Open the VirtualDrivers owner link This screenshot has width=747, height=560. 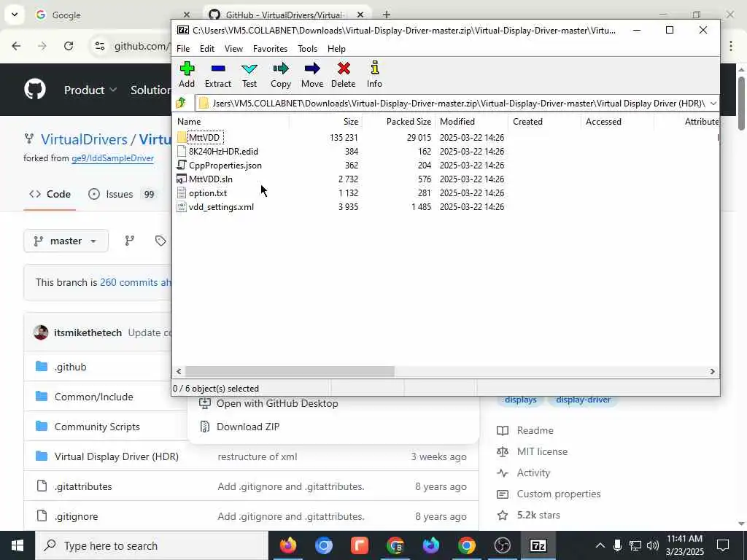(84, 139)
